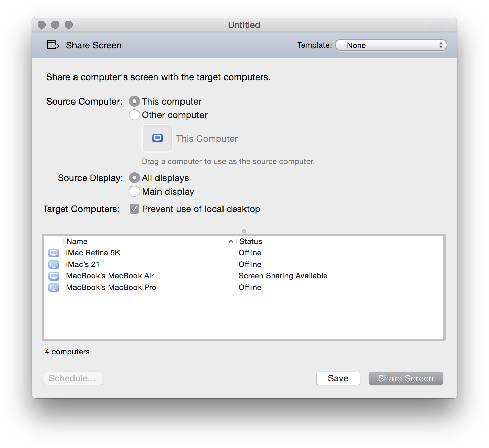Minimize the Untitled window

click(x=55, y=25)
